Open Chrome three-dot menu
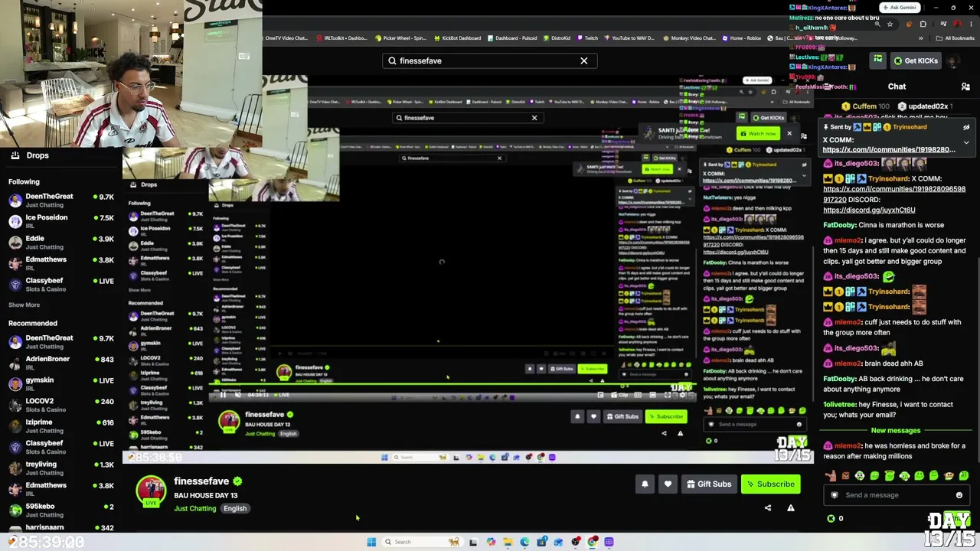 tap(970, 24)
